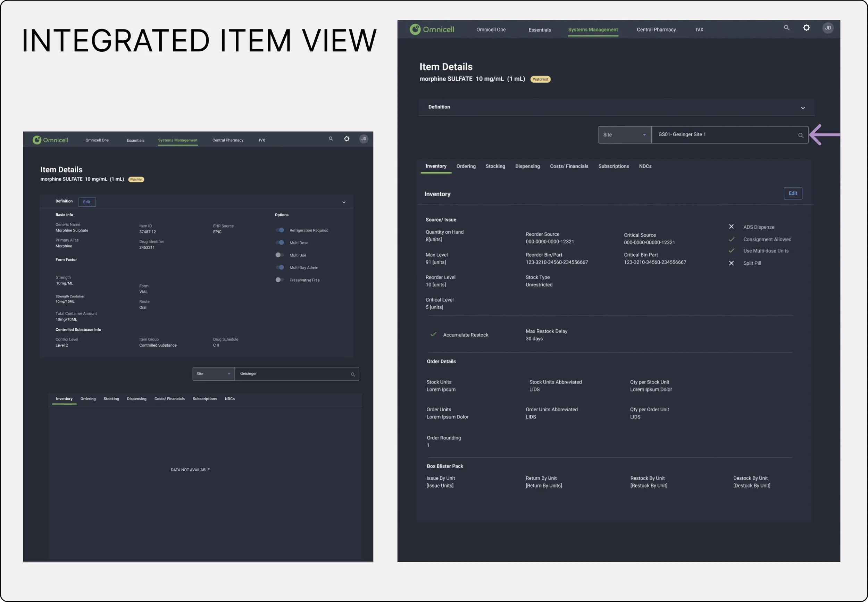Click the JD profile avatar
868x602 pixels.
click(828, 27)
